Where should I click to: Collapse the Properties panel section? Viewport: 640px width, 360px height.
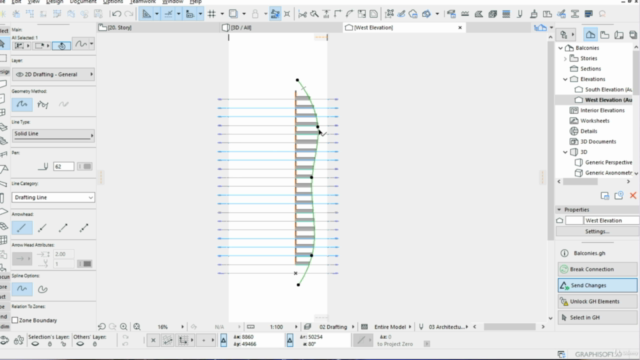coord(559,210)
